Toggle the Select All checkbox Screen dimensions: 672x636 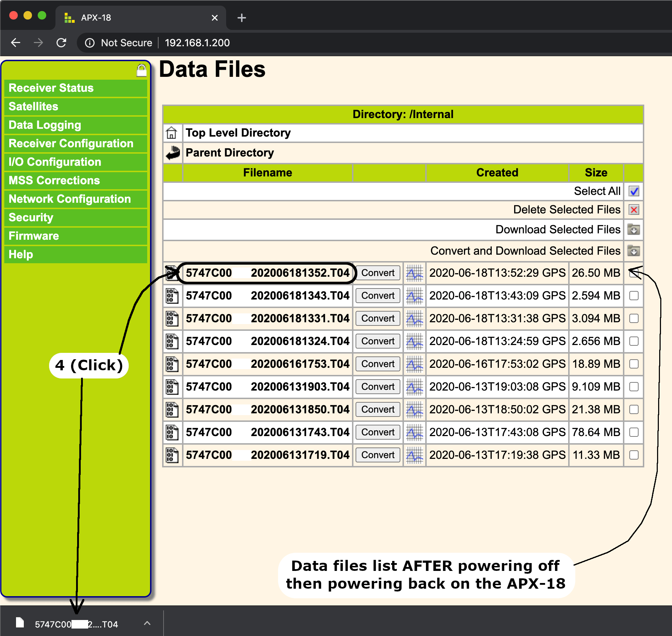(634, 191)
